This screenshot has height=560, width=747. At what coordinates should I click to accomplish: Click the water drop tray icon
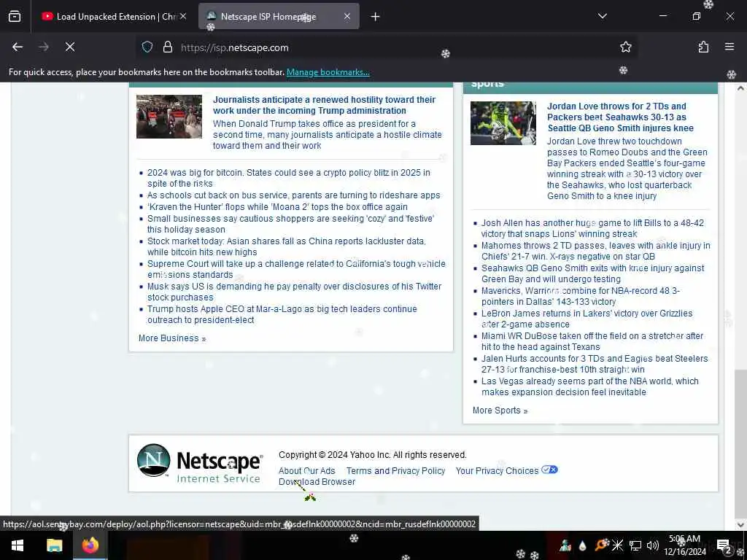coord(582,545)
